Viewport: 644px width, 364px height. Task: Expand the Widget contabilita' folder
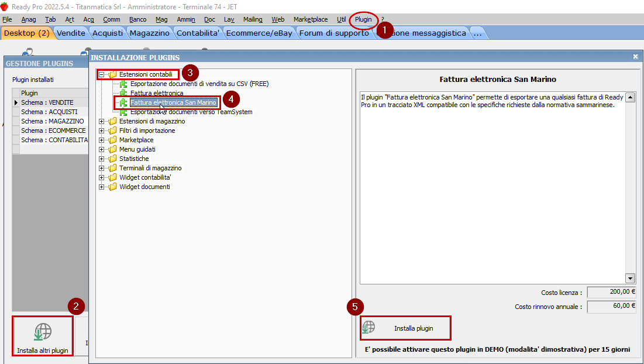tap(101, 178)
